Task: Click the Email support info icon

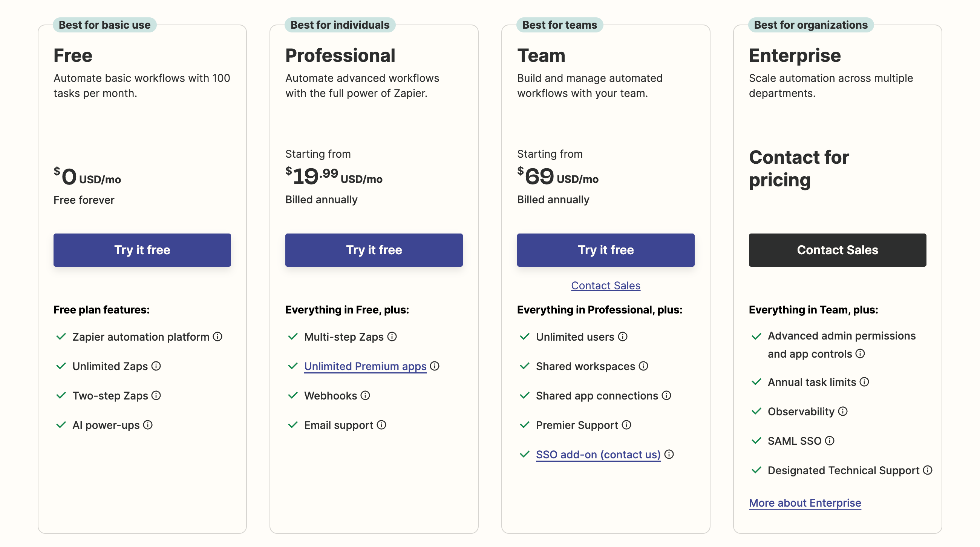Action: point(381,425)
